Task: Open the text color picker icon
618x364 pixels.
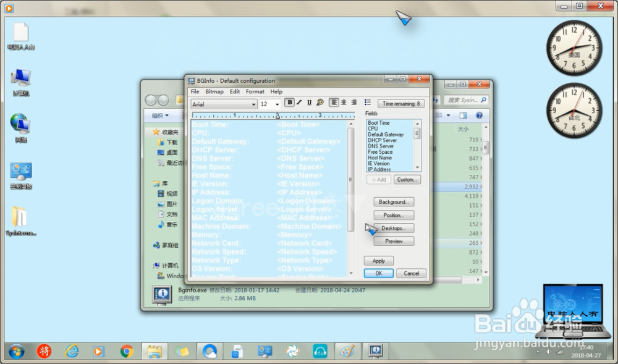Action: (x=320, y=103)
